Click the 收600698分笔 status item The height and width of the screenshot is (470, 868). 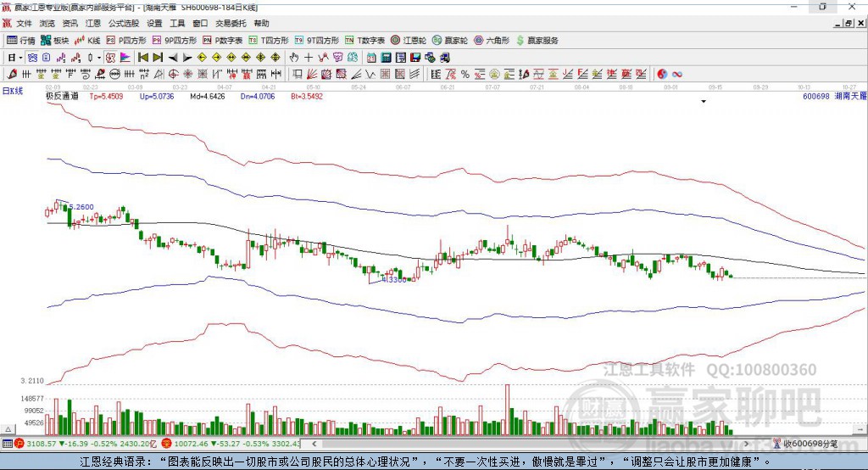(x=805, y=444)
